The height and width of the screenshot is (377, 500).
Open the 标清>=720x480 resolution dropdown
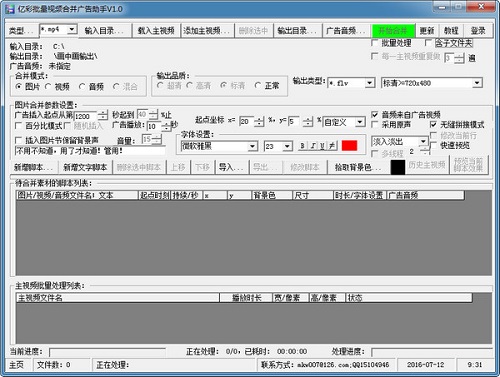(477, 83)
